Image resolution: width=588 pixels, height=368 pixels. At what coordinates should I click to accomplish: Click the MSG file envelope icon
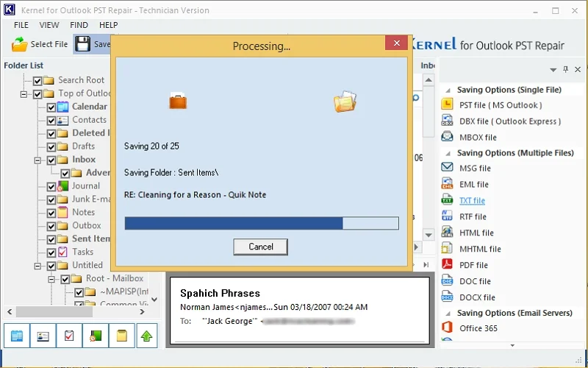click(x=447, y=167)
